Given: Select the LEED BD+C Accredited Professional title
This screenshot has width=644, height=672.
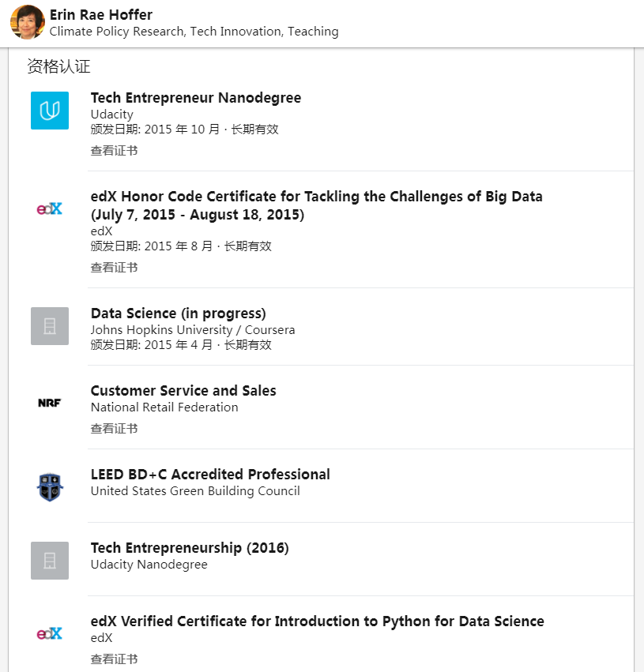Looking at the screenshot, I should (210, 475).
